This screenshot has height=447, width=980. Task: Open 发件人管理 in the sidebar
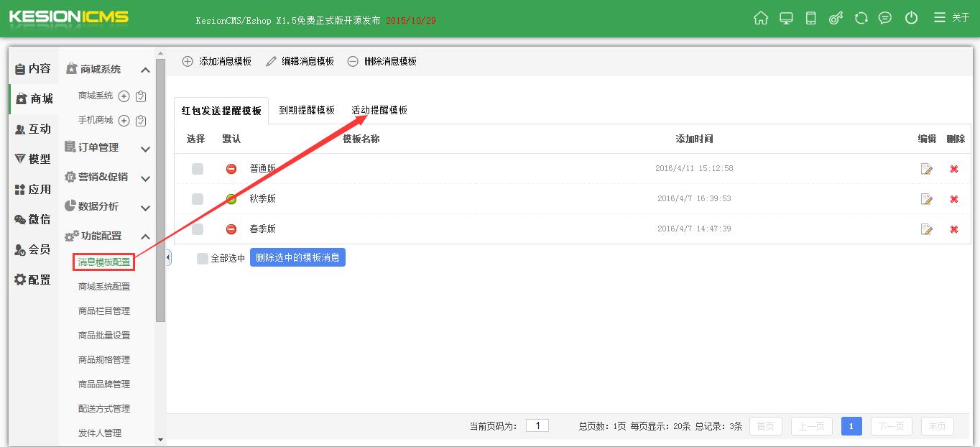point(100,433)
